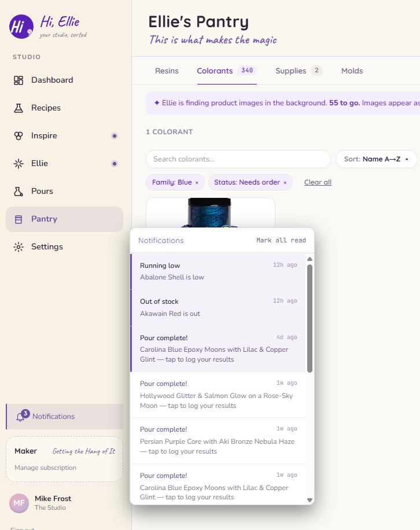Screen dimensions: 420x530
Task: Click the 2 count badge on Supplies
Action: 316,71
